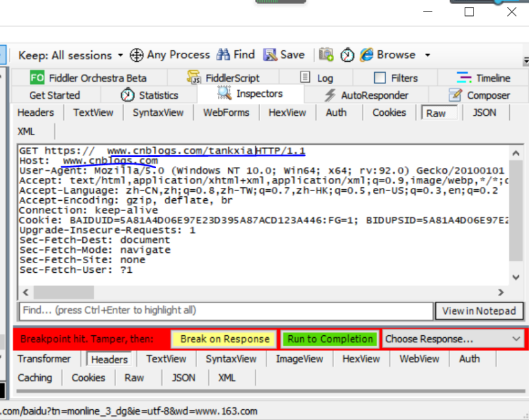529x420 pixels.
Task: Open the Fiddler Orchestra Beta tab
Action: [x=89, y=78]
